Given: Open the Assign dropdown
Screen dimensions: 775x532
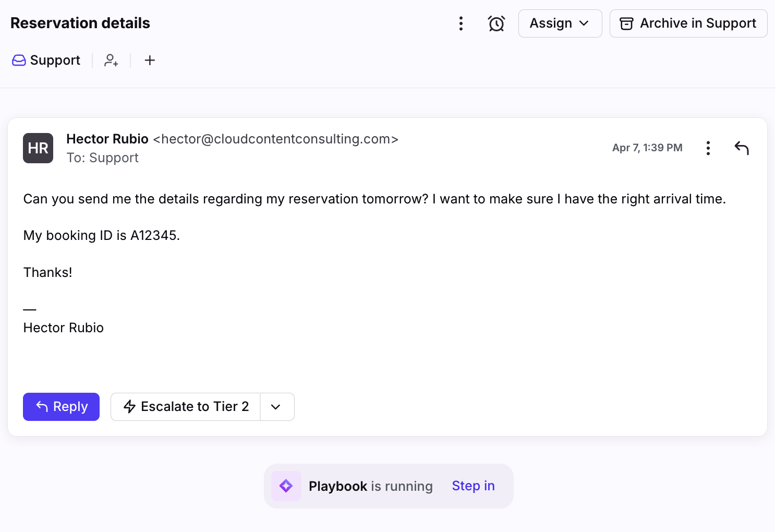Looking at the screenshot, I should coord(560,23).
